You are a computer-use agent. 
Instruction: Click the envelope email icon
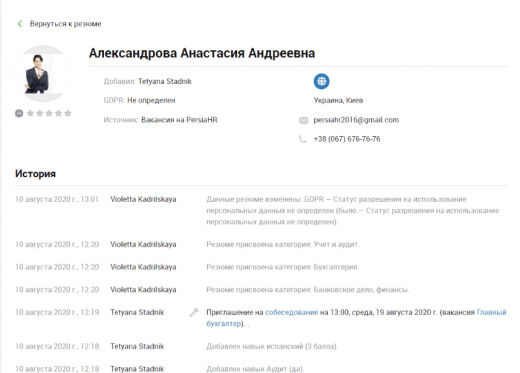[x=303, y=120]
